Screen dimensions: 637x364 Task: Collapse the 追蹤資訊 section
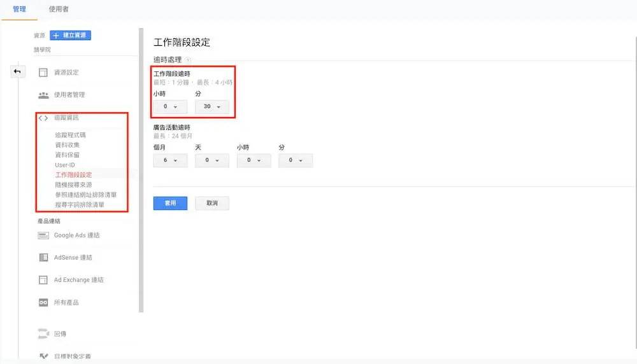[x=66, y=118]
